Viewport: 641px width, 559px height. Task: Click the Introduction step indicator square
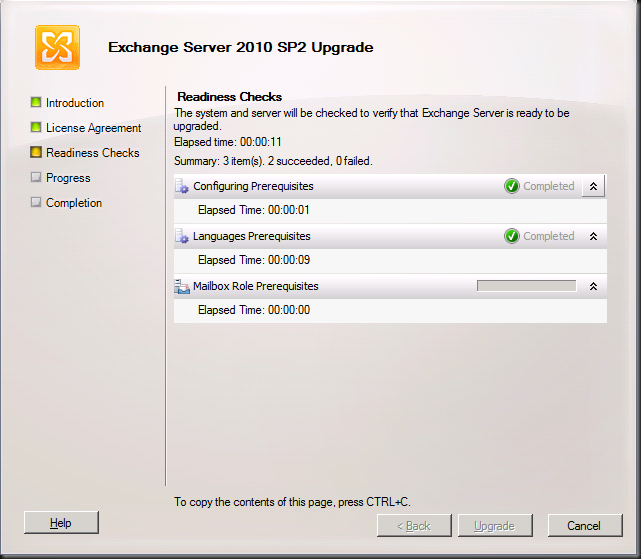[x=36, y=102]
